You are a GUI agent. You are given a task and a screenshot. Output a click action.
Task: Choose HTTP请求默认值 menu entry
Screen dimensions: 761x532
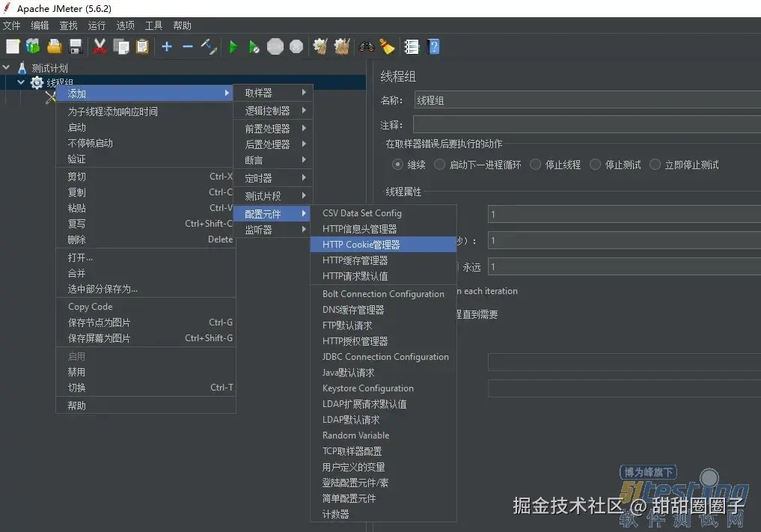[x=383, y=276]
